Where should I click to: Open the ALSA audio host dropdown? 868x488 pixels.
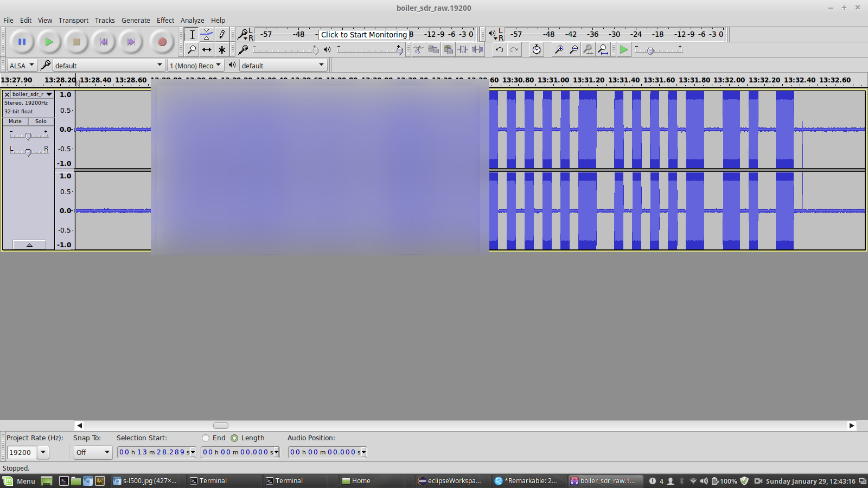[22, 66]
